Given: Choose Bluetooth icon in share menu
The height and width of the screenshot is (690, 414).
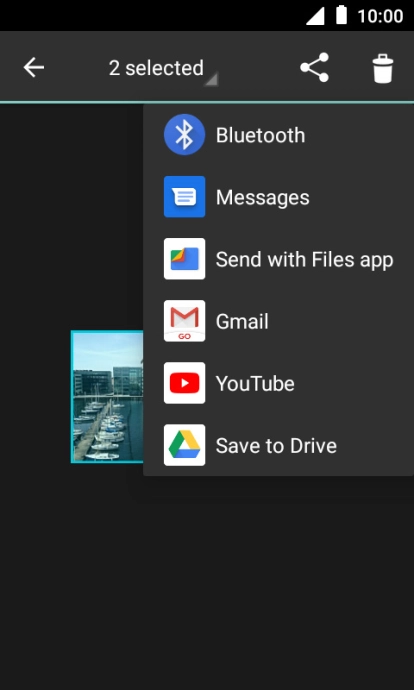Looking at the screenshot, I should pos(184,135).
